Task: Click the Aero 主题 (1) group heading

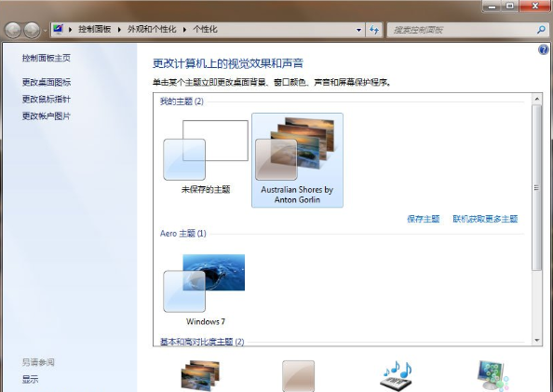Action: (x=183, y=234)
